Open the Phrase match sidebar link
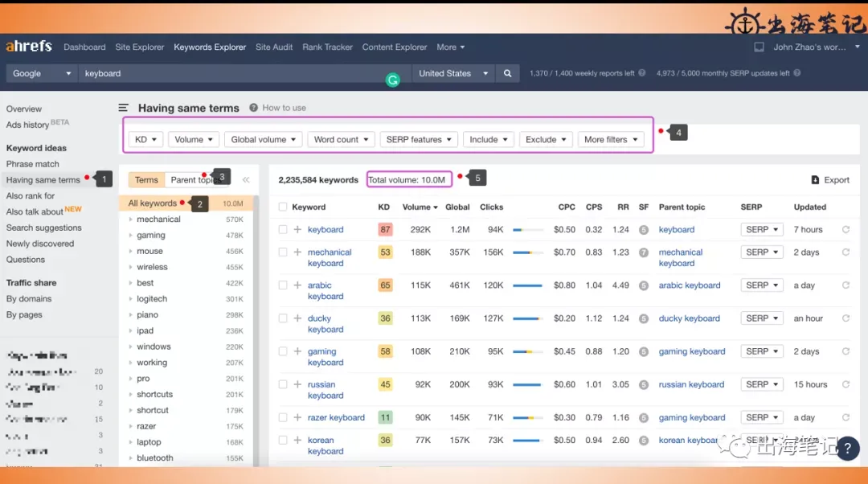Screen dimensions: 868x484 [x=33, y=164]
